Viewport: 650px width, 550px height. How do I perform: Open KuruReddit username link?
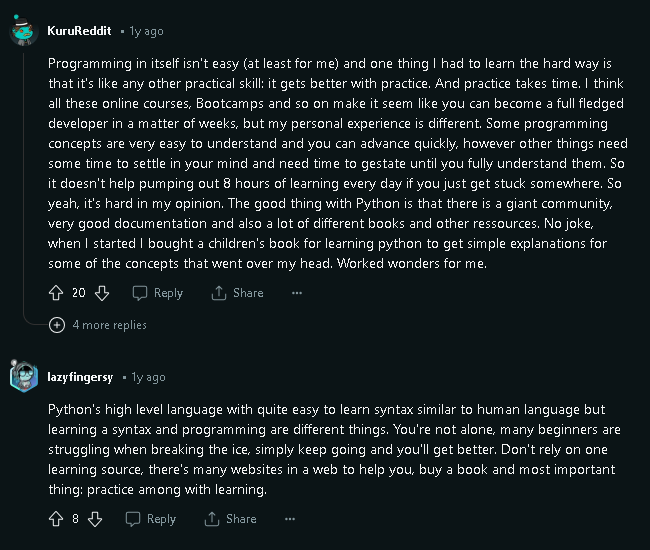pyautogui.click(x=79, y=31)
